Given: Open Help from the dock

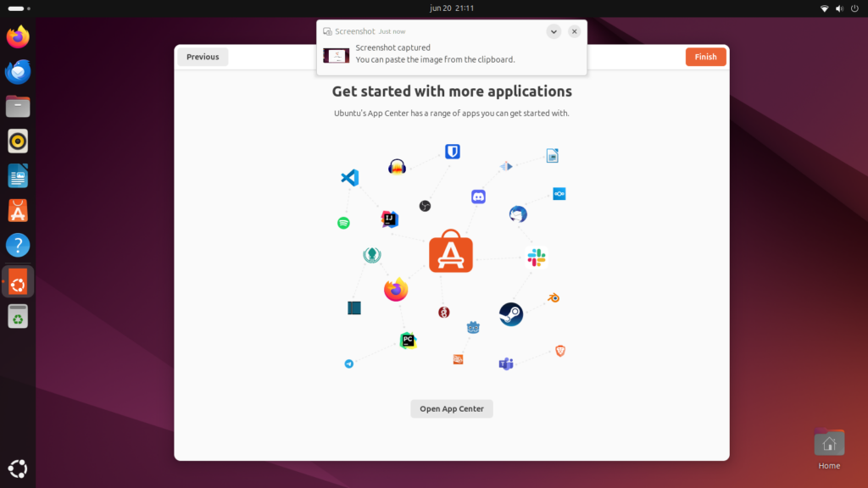Looking at the screenshot, I should click(x=18, y=245).
